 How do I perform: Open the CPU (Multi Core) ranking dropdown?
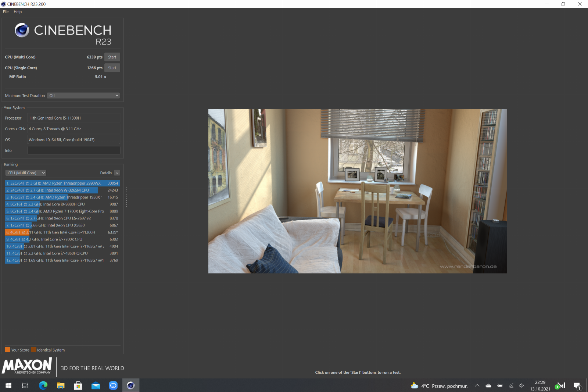(26, 173)
